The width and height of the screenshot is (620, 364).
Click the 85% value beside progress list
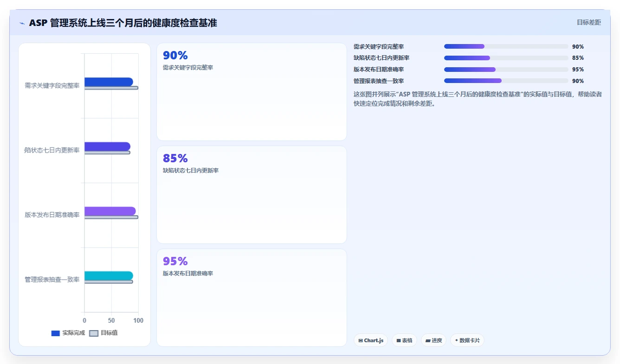point(578,58)
